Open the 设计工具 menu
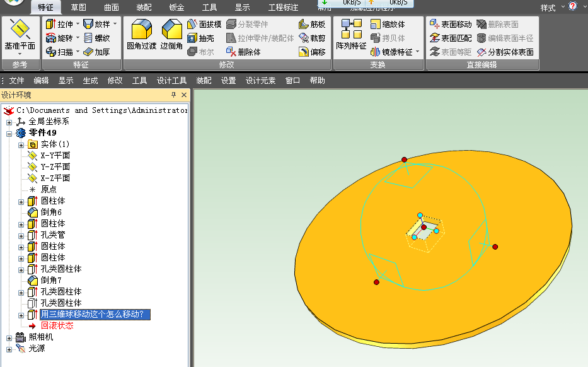Image resolution: width=588 pixels, height=367 pixels. pyautogui.click(x=171, y=81)
